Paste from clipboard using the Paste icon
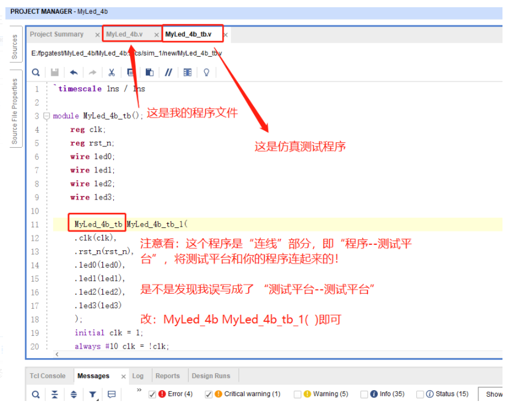The height and width of the screenshot is (404, 532). click(x=149, y=72)
